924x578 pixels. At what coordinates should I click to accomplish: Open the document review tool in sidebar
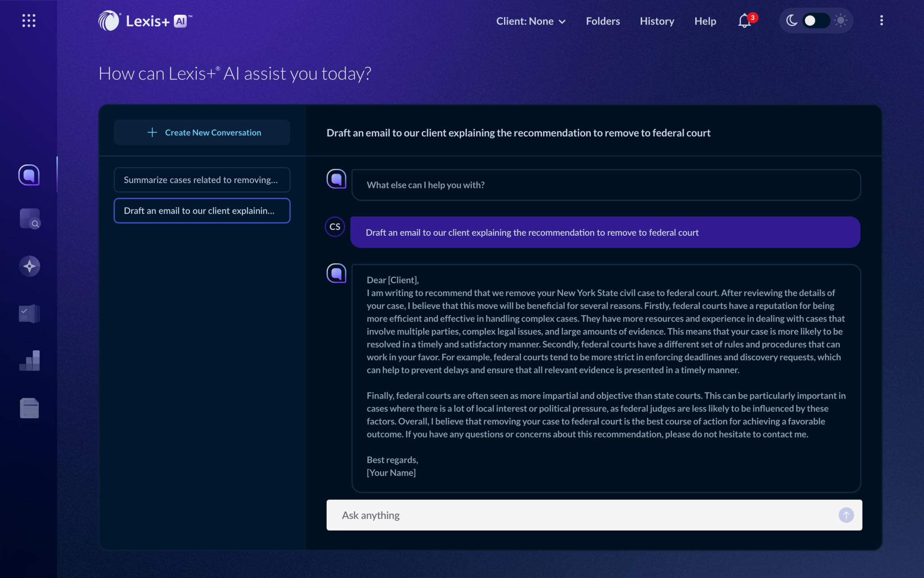point(29,313)
